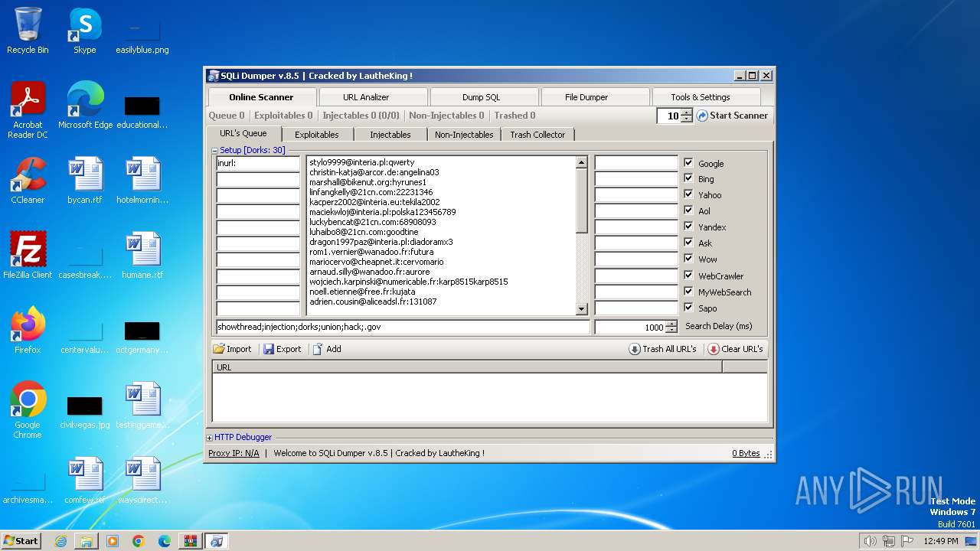Screen dimensions: 980x551
Task: Click the search delay 1000 field
Action: click(630, 327)
